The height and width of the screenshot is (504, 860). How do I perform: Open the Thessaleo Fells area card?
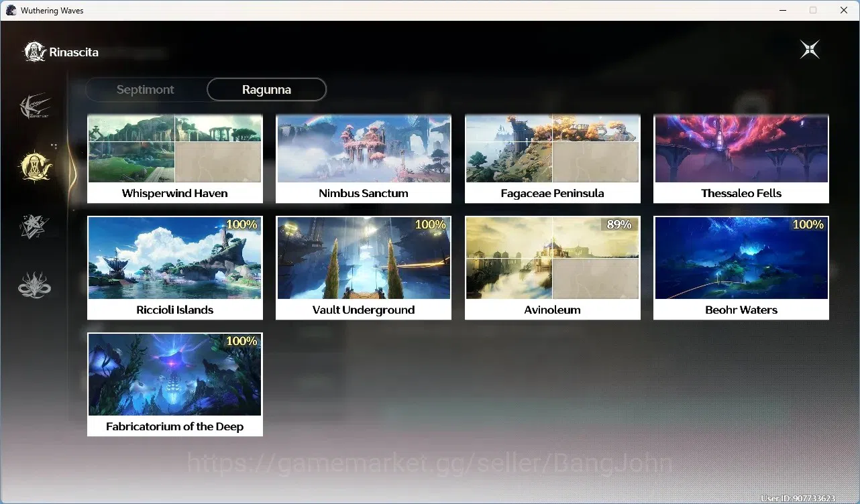741,158
